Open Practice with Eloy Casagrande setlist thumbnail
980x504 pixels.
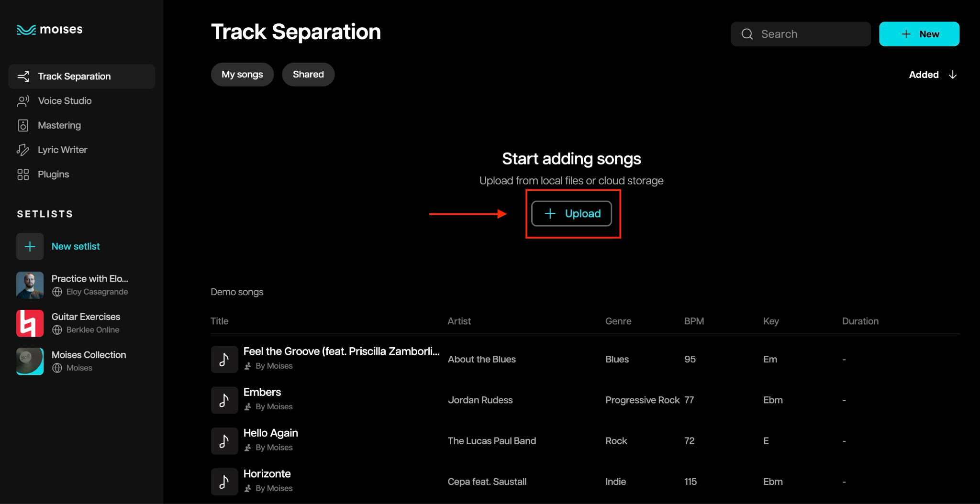coord(30,285)
